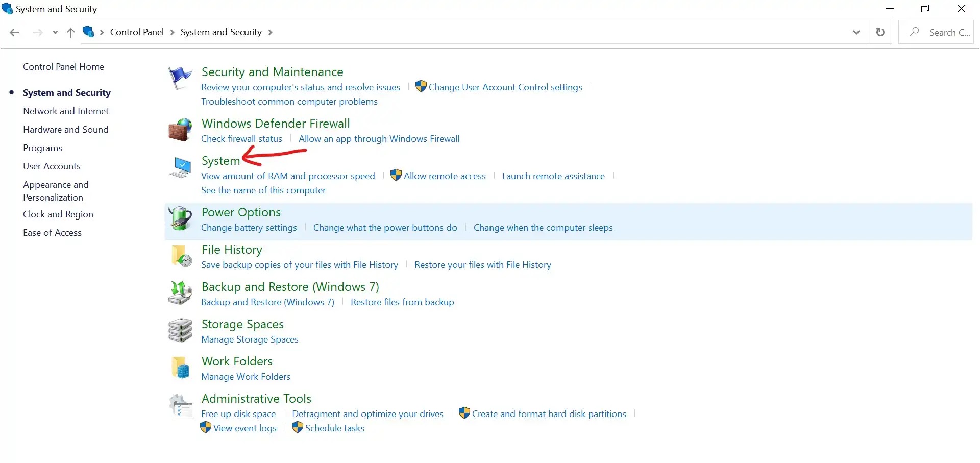Expand the chevron after Control Panel breadcrumb
Screen dimensions: 980x463
pyautogui.click(x=172, y=33)
